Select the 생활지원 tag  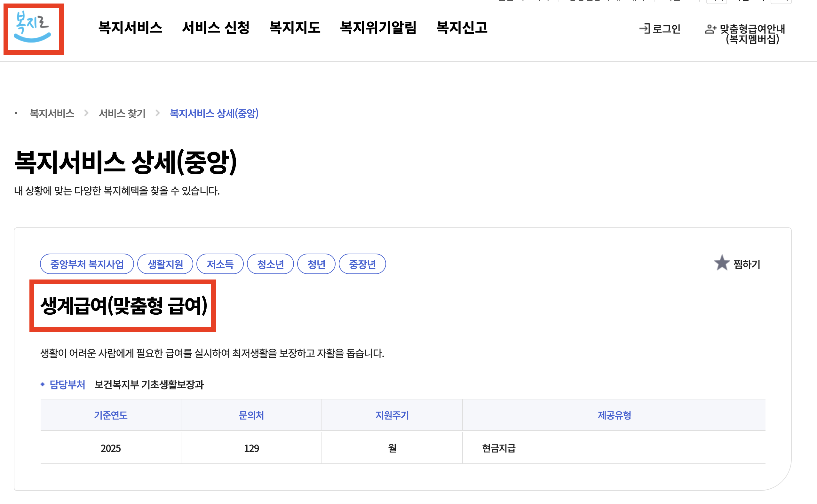(x=165, y=264)
